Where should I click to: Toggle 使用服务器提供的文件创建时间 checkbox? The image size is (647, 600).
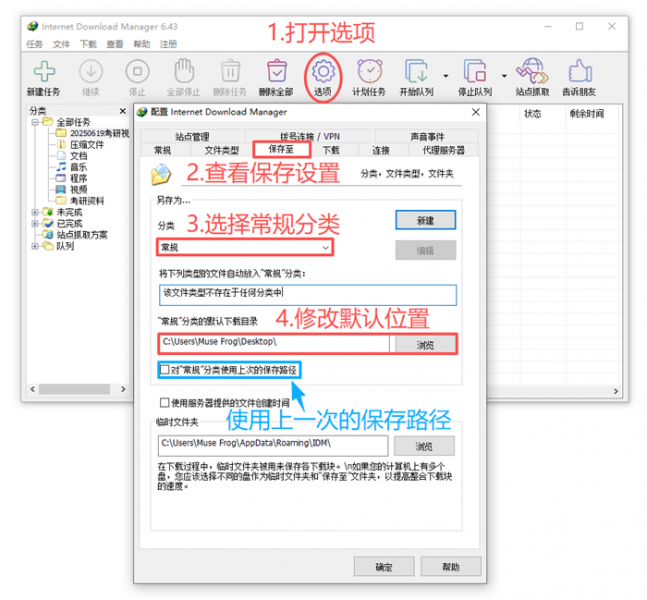point(164,402)
